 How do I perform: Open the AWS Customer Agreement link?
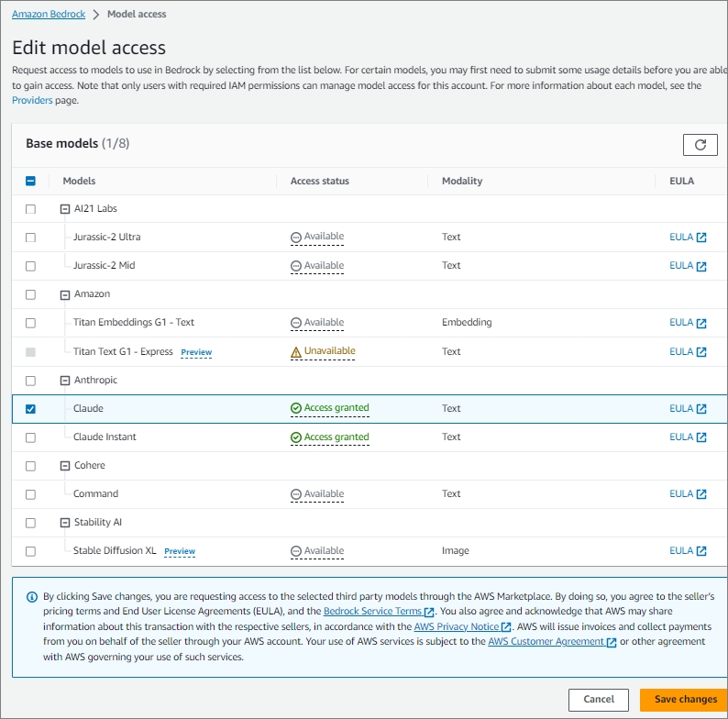546,641
